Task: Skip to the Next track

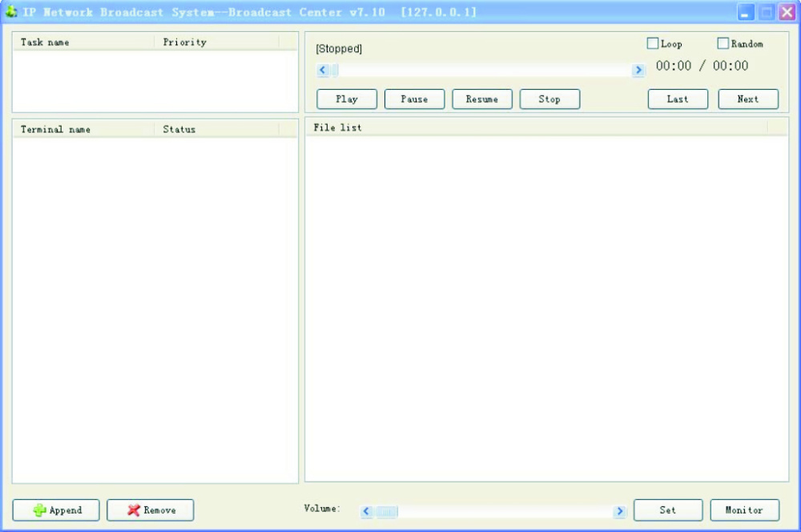Action: tap(747, 99)
